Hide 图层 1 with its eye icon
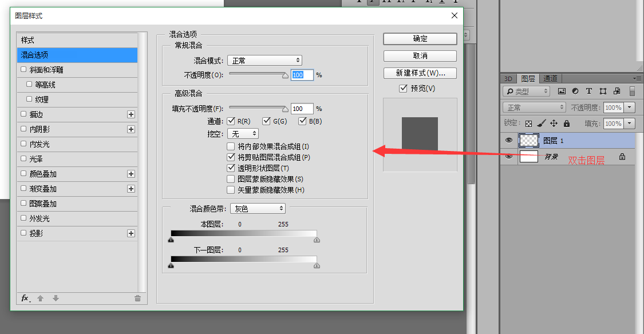Screen dimensions: 644x334 (509, 140)
